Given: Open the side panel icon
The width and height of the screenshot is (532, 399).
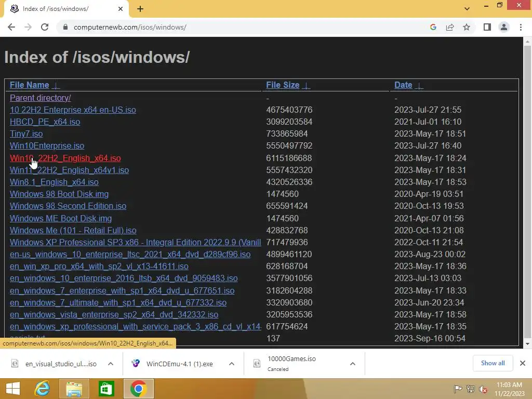Looking at the screenshot, I should click(x=487, y=27).
